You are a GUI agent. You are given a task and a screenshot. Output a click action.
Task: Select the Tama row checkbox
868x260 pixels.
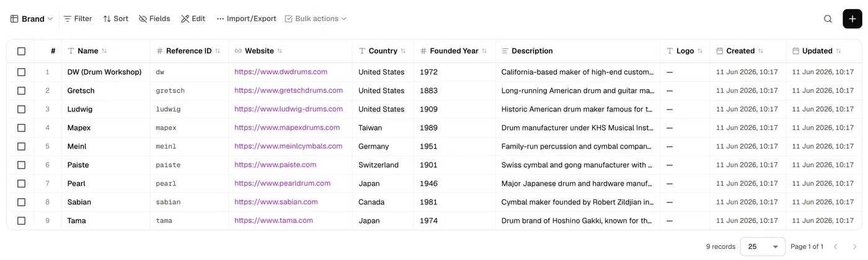[x=21, y=220]
